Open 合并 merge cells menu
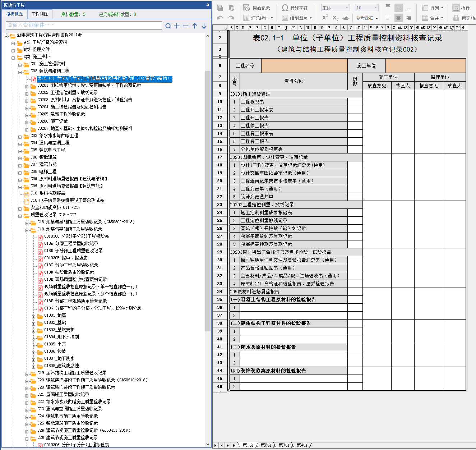This screenshot has width=476, height=450. click(433, 18)
